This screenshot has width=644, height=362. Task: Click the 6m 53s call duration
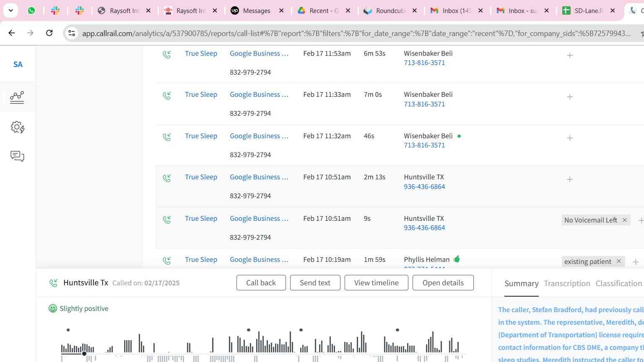374,53
